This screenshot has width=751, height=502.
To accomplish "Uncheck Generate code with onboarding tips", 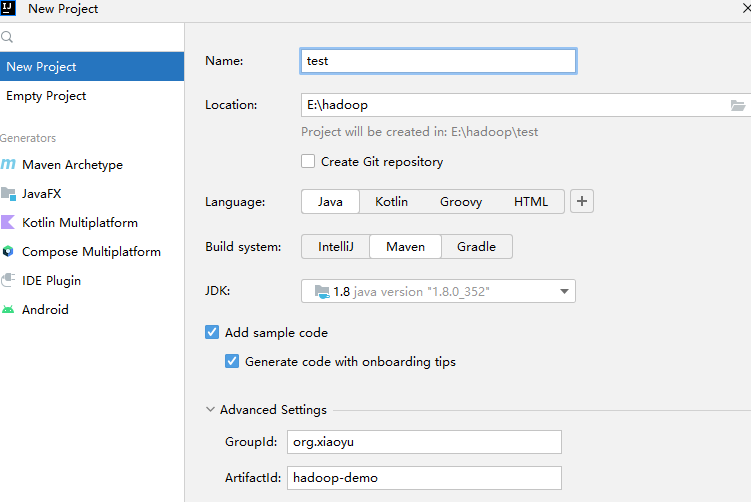I will (x=232, y=361).
